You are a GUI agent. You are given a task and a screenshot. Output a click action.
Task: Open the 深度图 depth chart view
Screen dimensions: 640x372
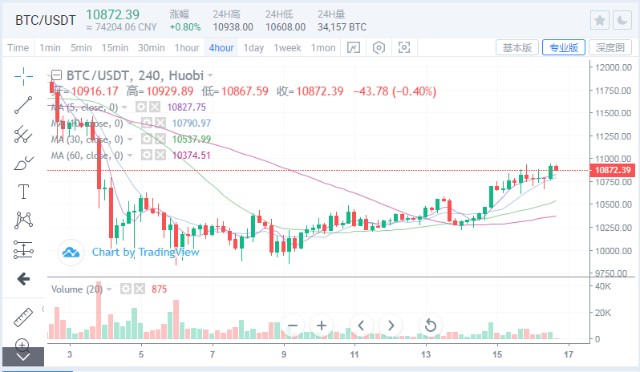(x=610, y=48)
